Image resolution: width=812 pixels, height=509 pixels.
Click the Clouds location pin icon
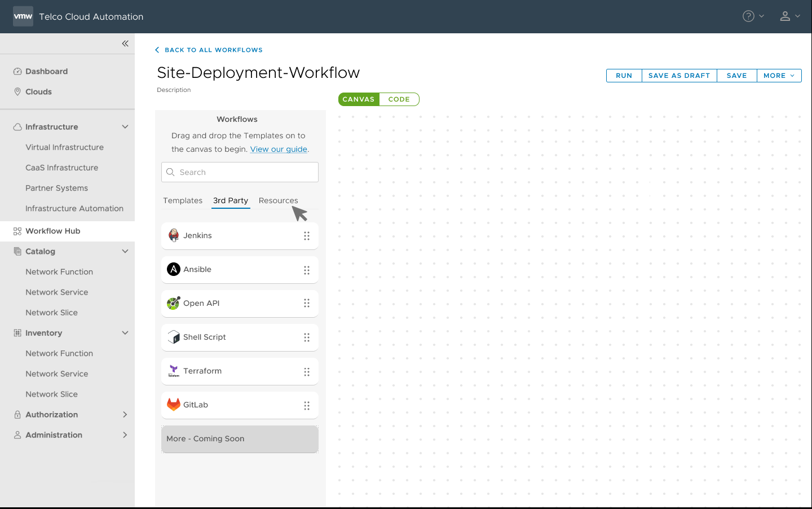pyautogui.click(x=17, y=92)
